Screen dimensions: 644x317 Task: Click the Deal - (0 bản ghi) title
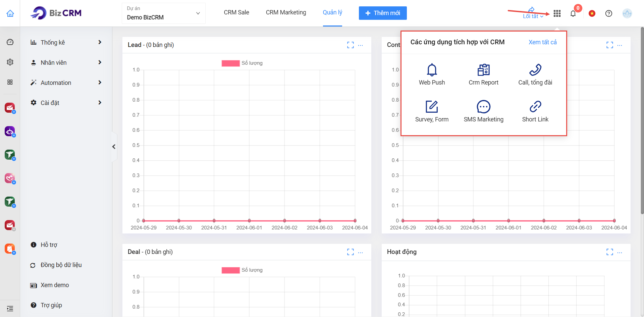click(x=150, y=252)
